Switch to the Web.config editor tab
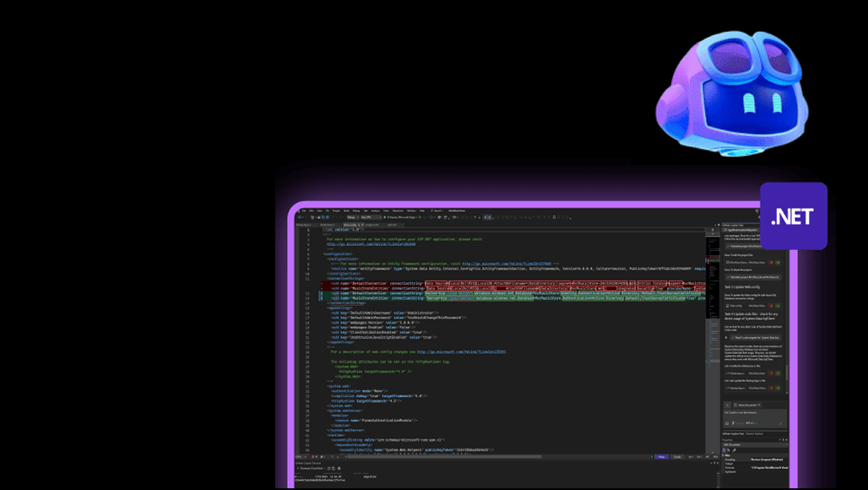 click(x=350, y=225)
